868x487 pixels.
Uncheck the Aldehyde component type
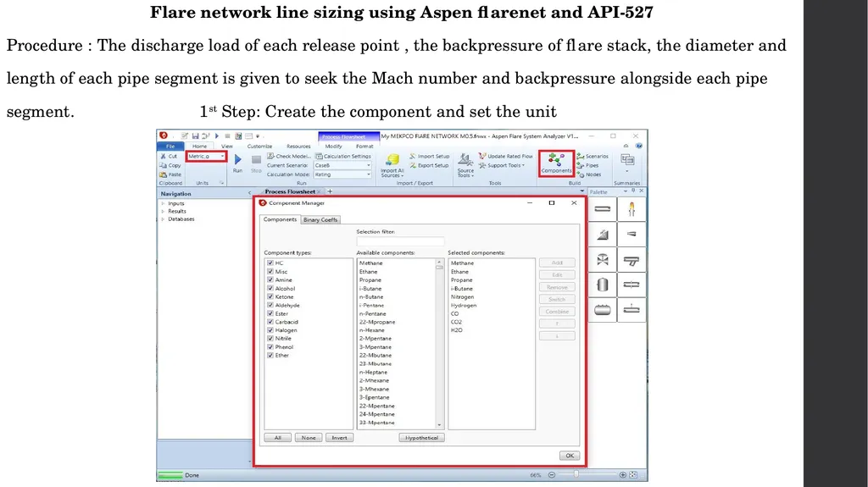click(270, 305)
